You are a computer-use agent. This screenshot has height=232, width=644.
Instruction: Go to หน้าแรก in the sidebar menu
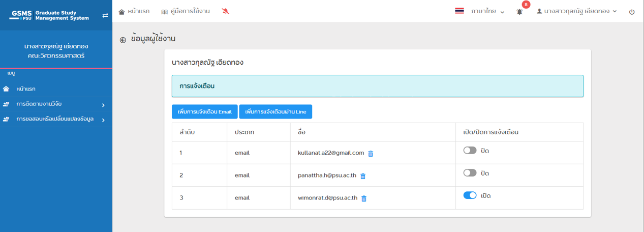click(25, 89)
